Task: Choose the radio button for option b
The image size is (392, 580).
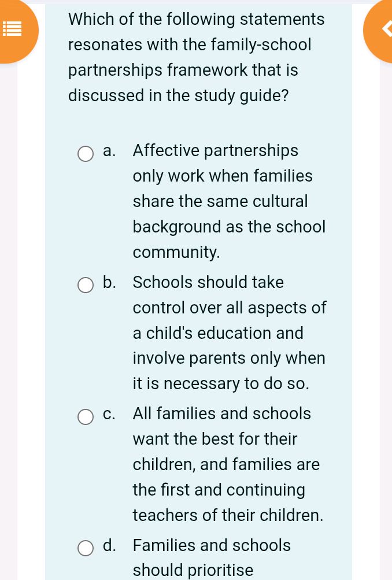Action: (86, 285)
